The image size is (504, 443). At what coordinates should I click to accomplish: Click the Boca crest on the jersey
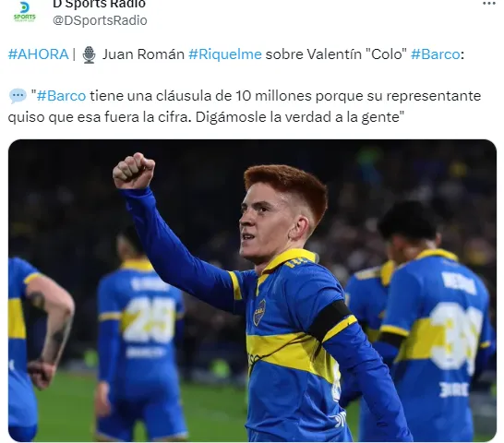click(x=259, y=313)
